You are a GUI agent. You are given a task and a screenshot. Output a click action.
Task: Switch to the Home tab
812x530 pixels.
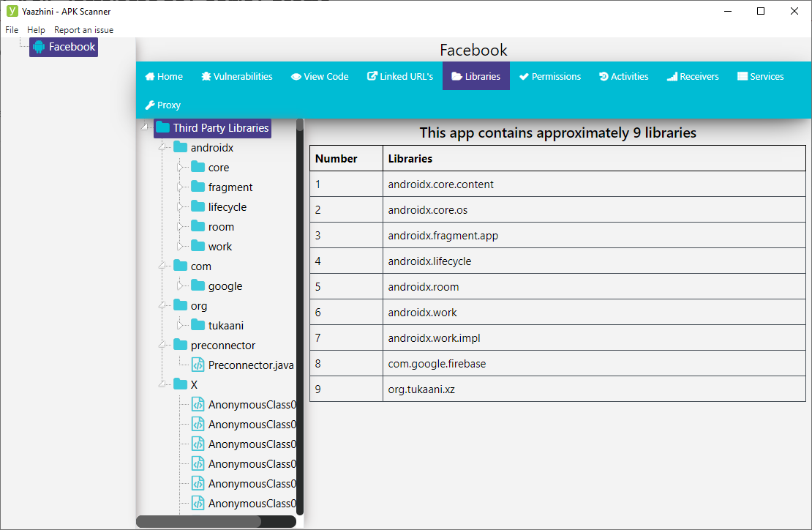click(164, 76)
